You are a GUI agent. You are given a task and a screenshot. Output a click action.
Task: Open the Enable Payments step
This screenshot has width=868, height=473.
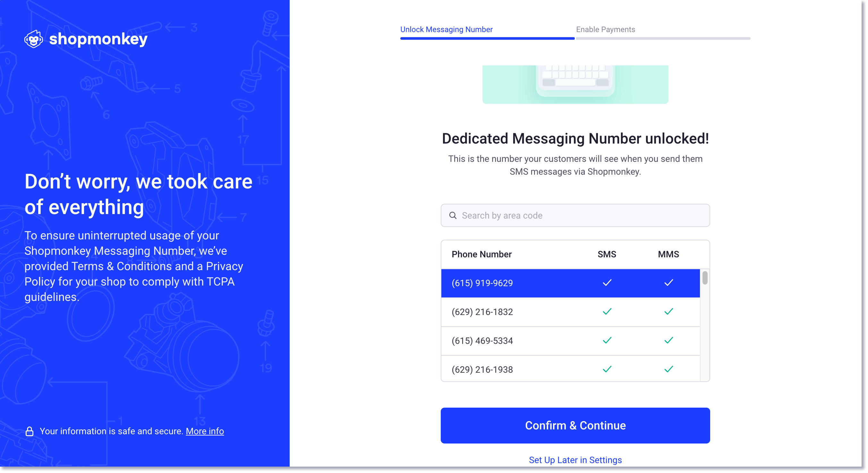[605, 29]
